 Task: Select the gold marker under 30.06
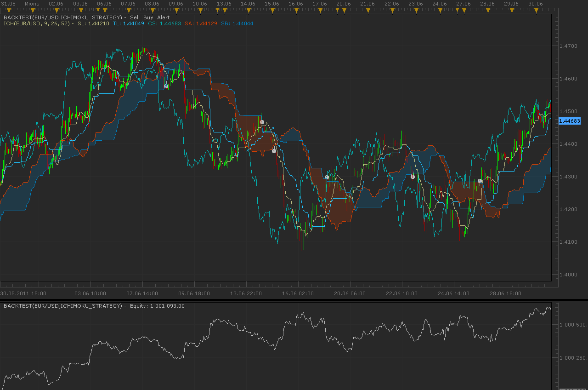point(536,10)
